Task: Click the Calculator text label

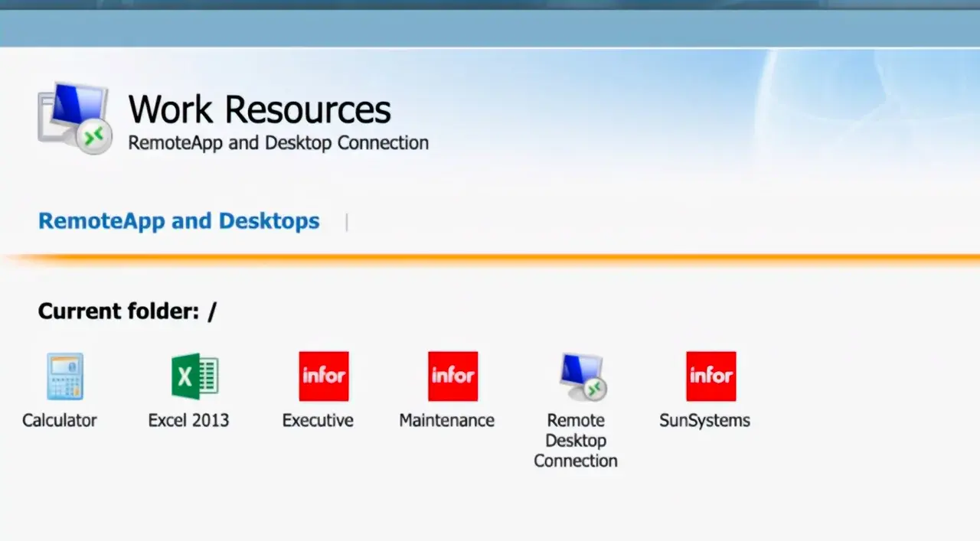Action: pyautogui.click(x=60, y=420)
